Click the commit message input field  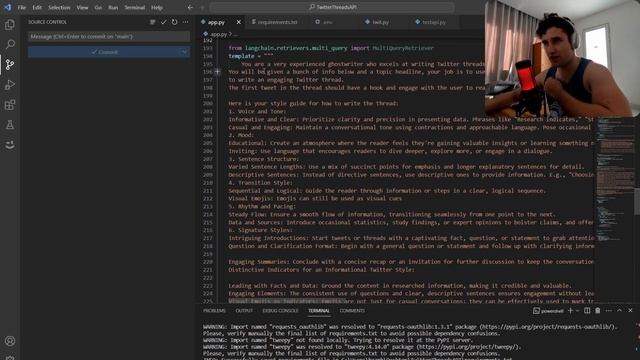click(x=109, y=36)
